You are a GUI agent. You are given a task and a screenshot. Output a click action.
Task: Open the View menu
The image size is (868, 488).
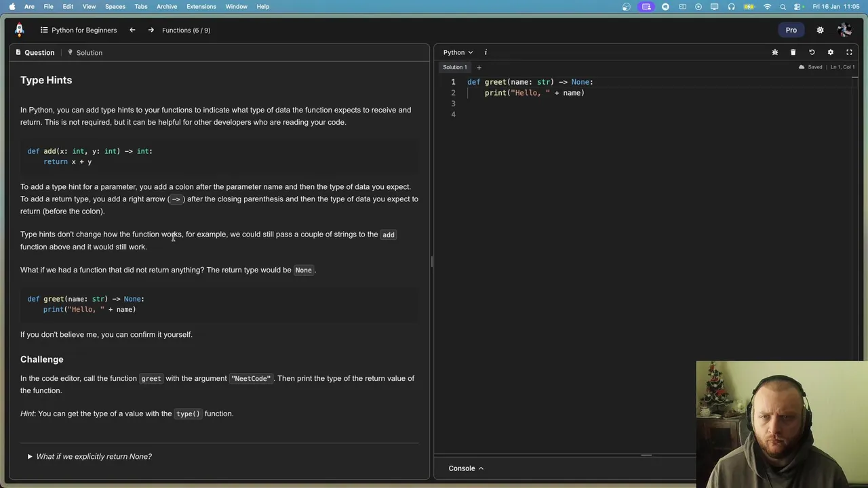click(89, 6)
